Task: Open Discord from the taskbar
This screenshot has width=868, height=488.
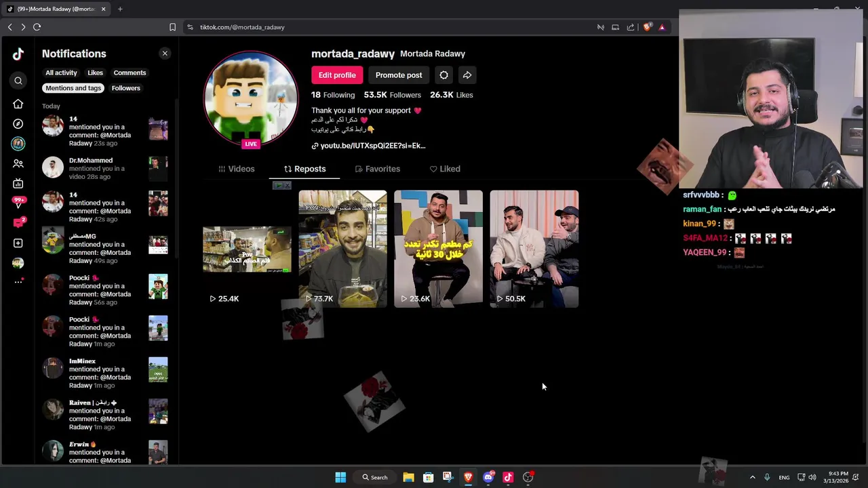Action: (x=488, y=477)
